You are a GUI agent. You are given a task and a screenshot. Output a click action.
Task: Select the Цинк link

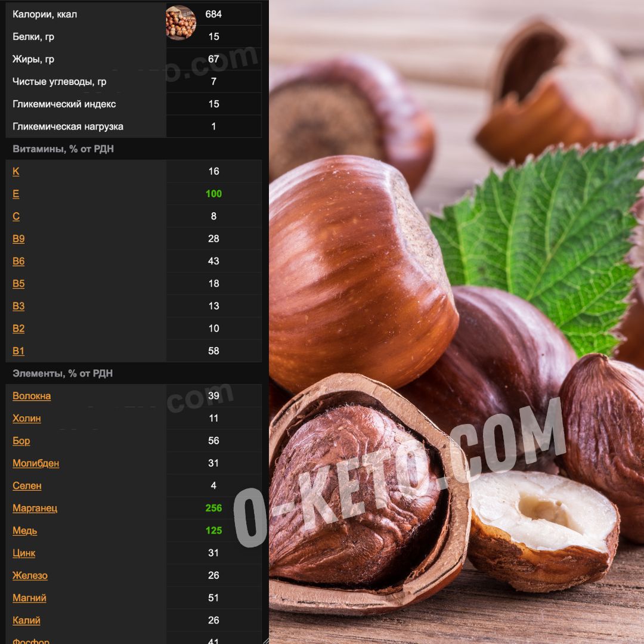click(x=23, y=553)
